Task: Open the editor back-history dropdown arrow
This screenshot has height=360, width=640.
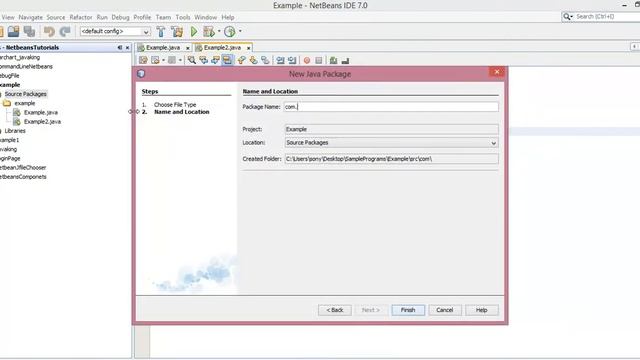Action: click(x=163, y=60)
